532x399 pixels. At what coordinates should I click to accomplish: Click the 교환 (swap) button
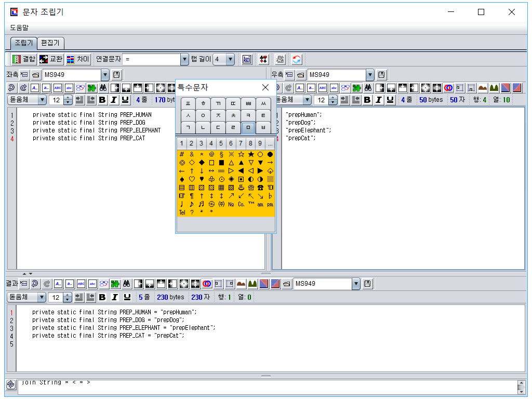point(50,59)
